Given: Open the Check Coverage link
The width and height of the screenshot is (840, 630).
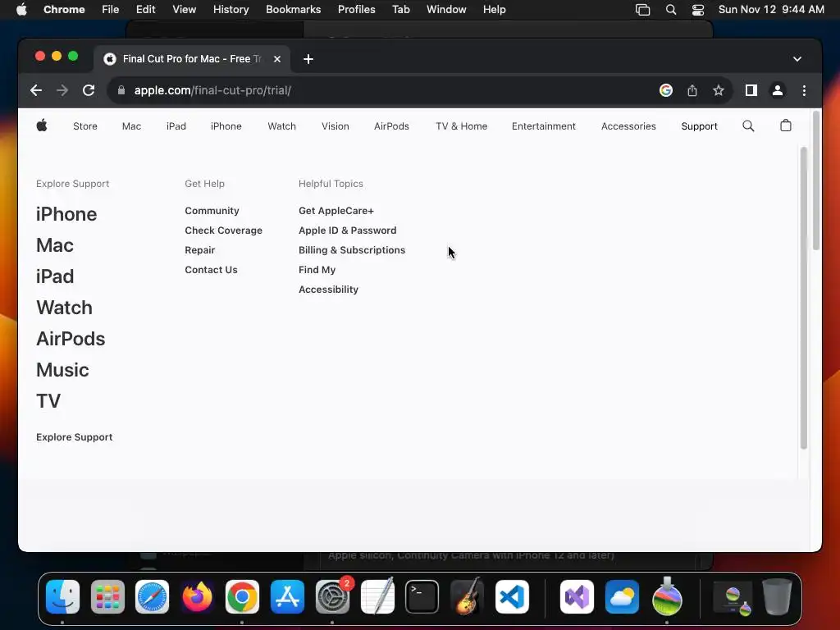Looking at the screenshot, I should click(223, 231).
